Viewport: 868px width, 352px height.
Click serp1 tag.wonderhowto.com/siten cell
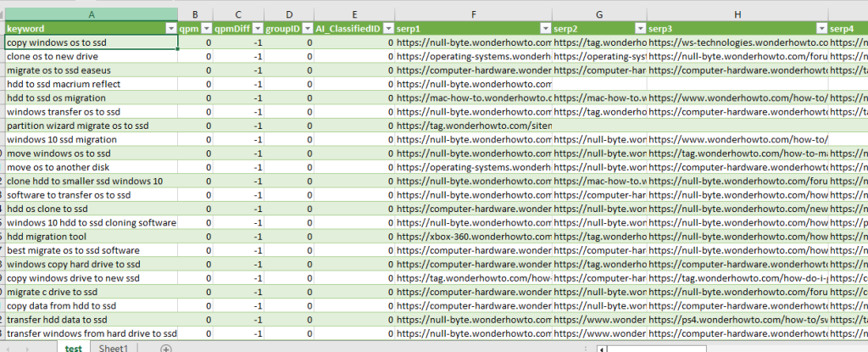pyautogui.click(x=474, y=126)
